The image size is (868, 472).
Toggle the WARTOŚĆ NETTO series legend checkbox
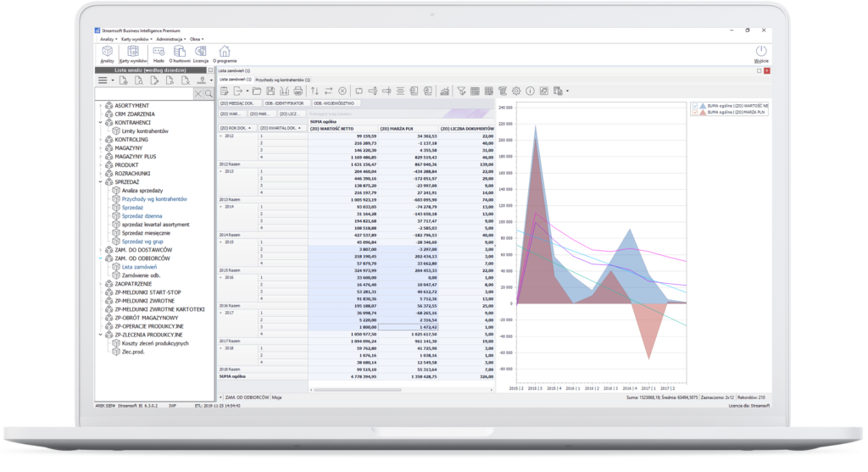tap(695, 105)
